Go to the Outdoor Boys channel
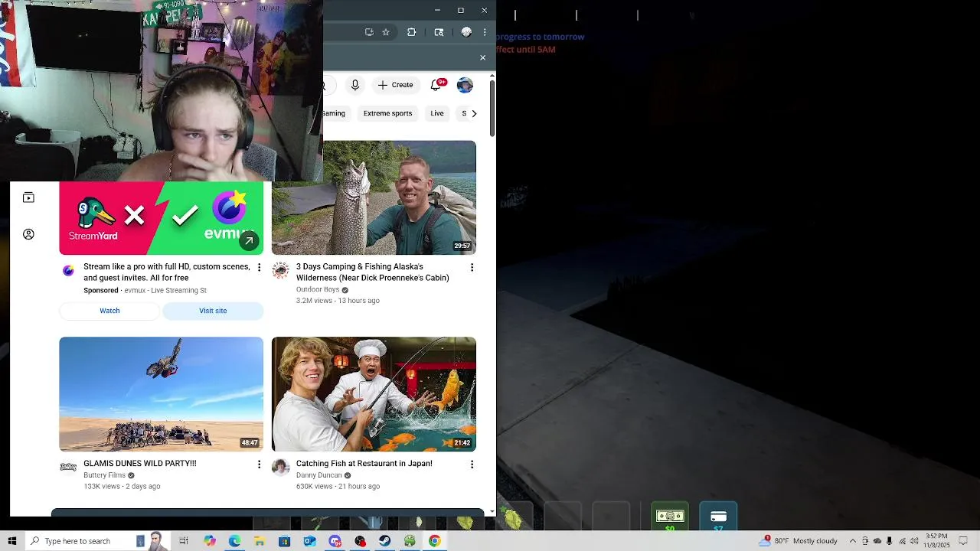Image resolution: width=980 pixels, height=551 pixels. [x=318, y=290]
